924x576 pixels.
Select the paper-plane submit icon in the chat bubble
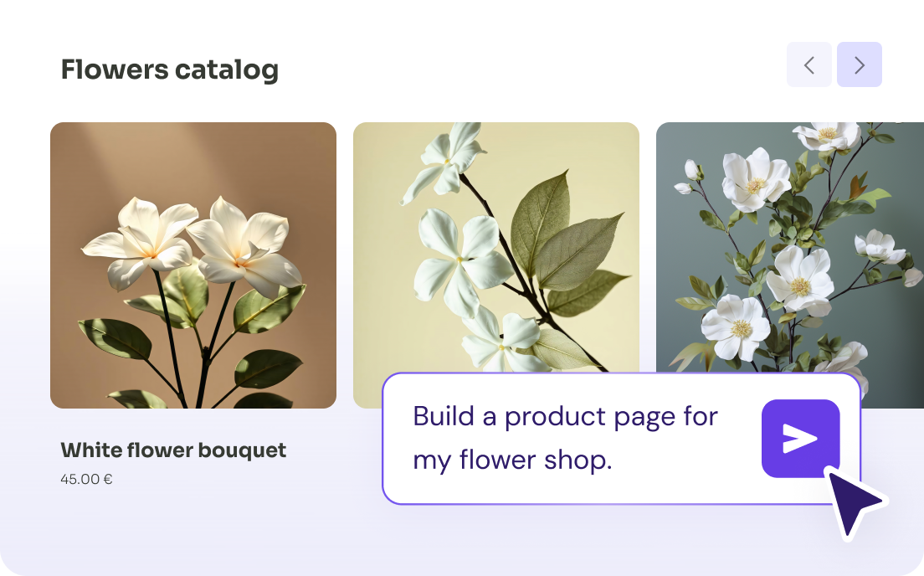pos(799,437)
